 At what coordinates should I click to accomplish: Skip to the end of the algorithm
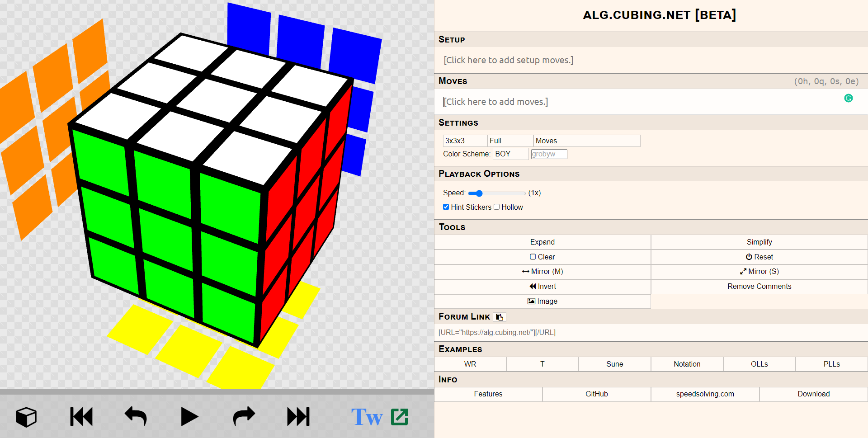(298, 417)
